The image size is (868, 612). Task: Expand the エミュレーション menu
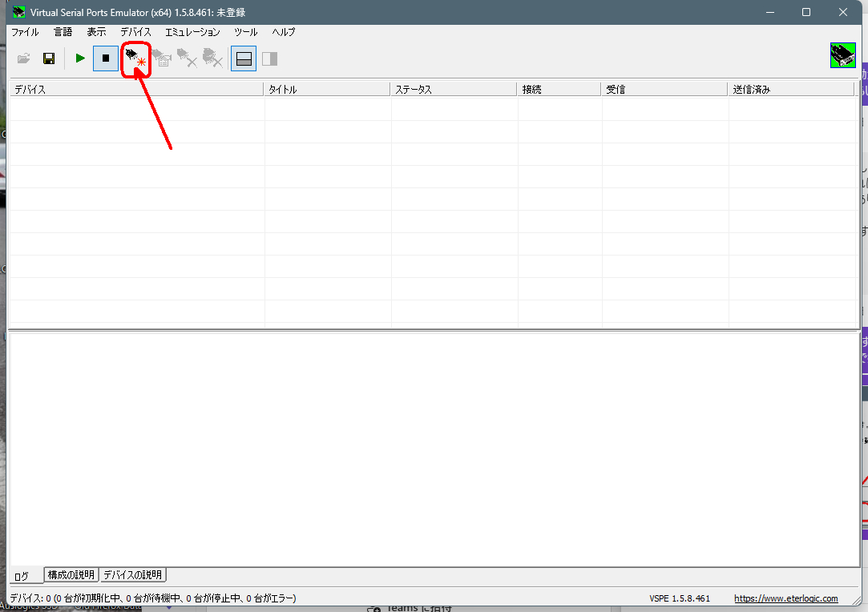(192, 32)
